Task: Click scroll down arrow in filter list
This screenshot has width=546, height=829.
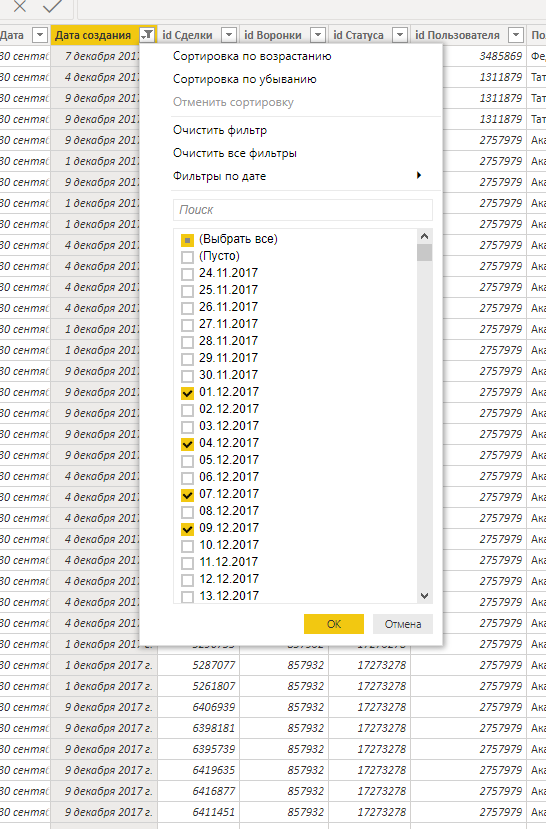Action: (424, 596)
